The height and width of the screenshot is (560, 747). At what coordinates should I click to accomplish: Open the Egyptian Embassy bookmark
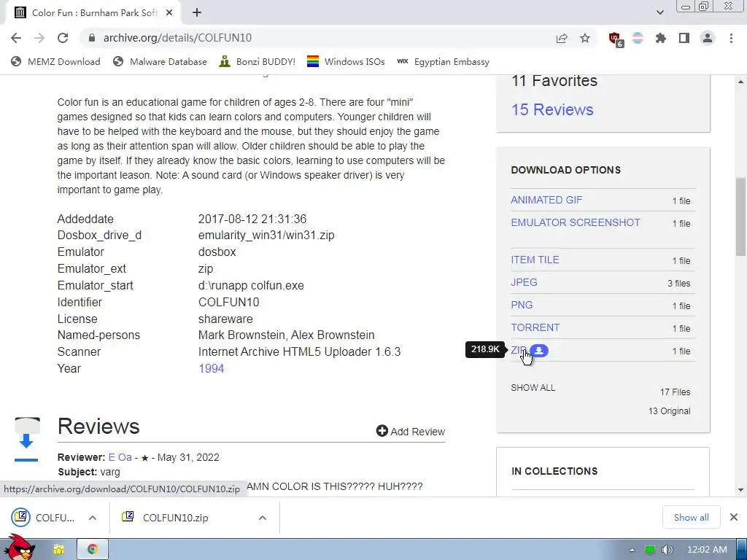tap(443, 61)
